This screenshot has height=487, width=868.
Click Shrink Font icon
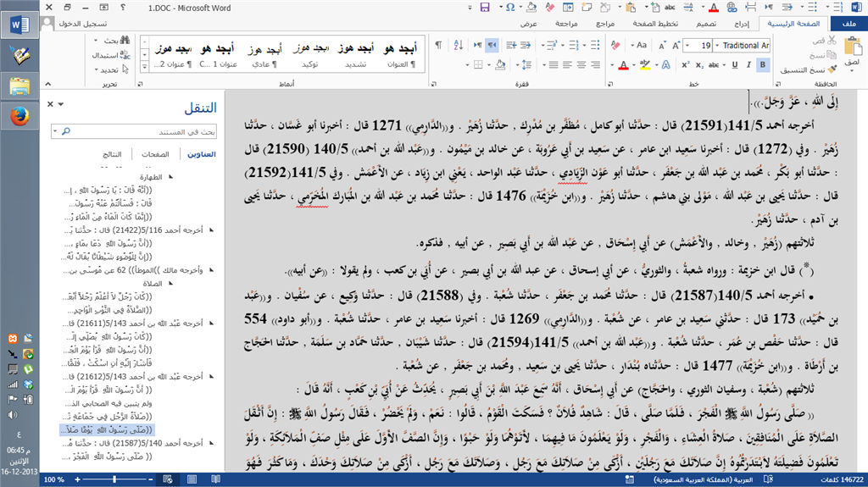point(662,45)
